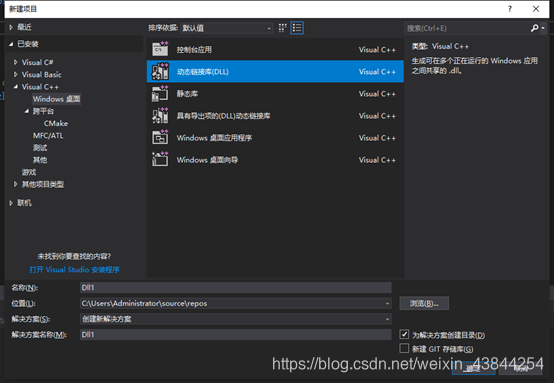Switch to small icons view
Image resolution: width=554 pixels, height=383 pixels.
(x=282, y=28)
